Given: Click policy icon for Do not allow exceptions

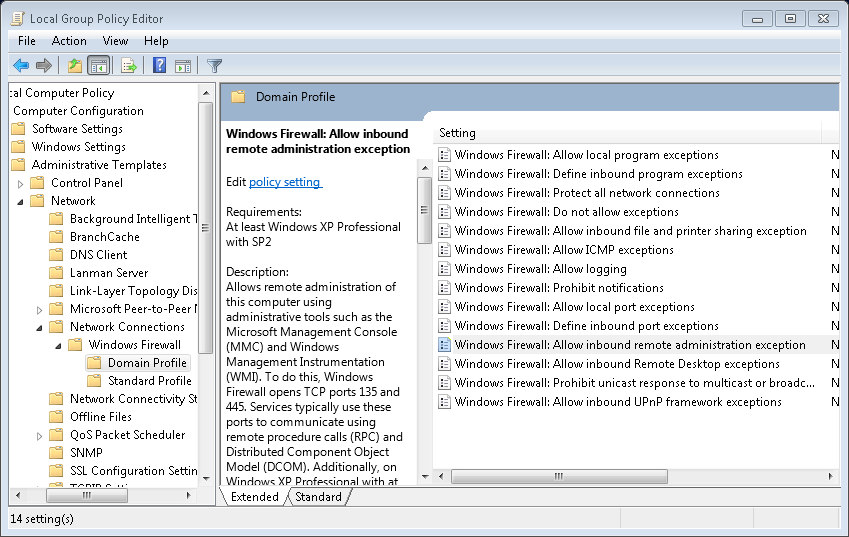Looking at the screenshot, I should (445, 212).
